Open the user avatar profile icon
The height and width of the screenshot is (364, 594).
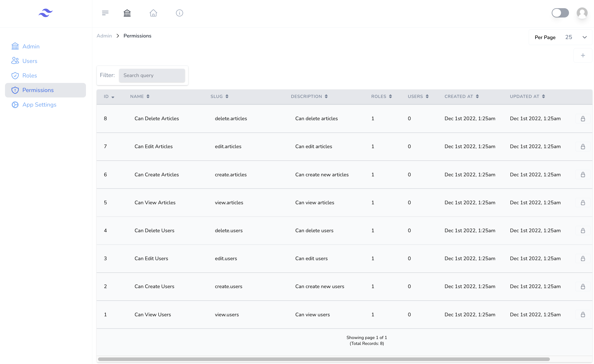(x=582, y=13)
